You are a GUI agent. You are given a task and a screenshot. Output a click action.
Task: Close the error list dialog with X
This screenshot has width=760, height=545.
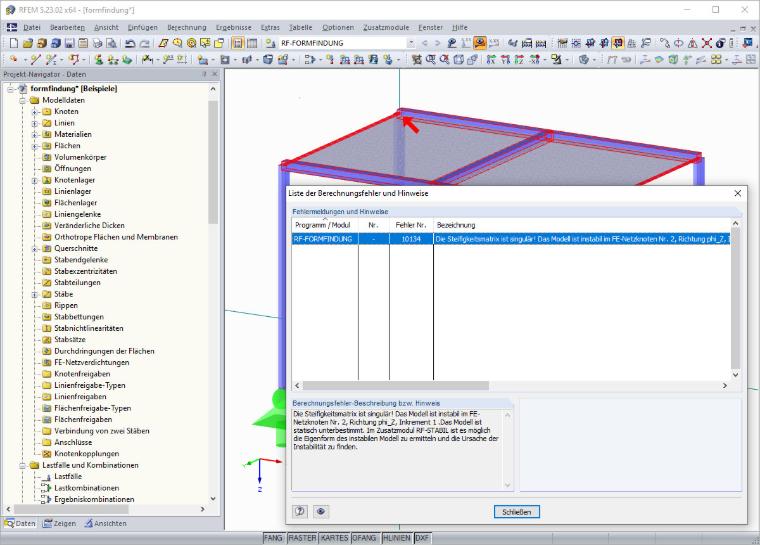coord(738,193)
